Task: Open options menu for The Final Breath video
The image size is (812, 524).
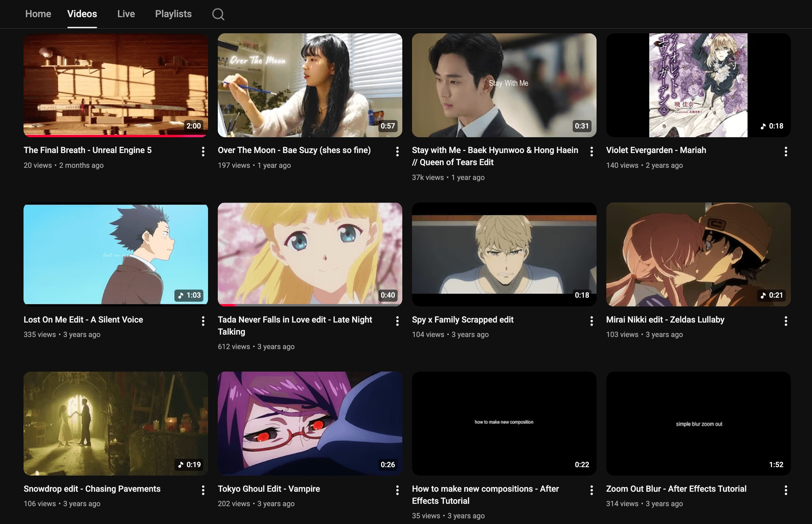Action: pyautogui.click(x=203, y=152)
